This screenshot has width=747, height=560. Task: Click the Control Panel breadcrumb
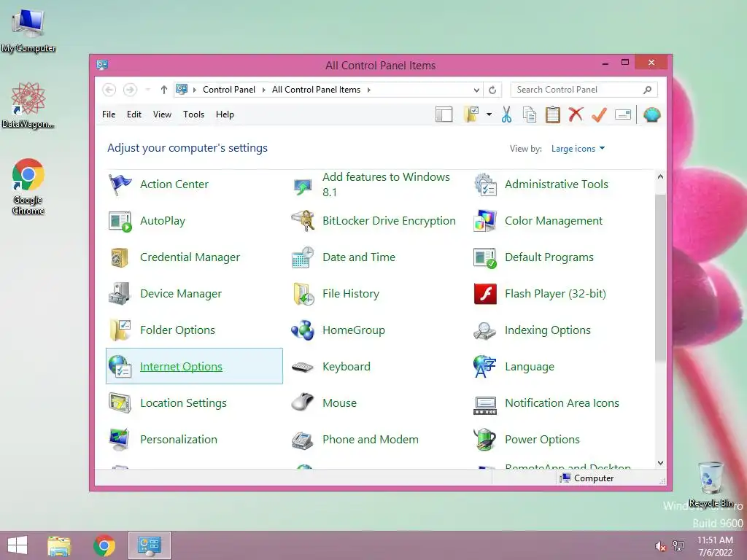click(229, 90)
